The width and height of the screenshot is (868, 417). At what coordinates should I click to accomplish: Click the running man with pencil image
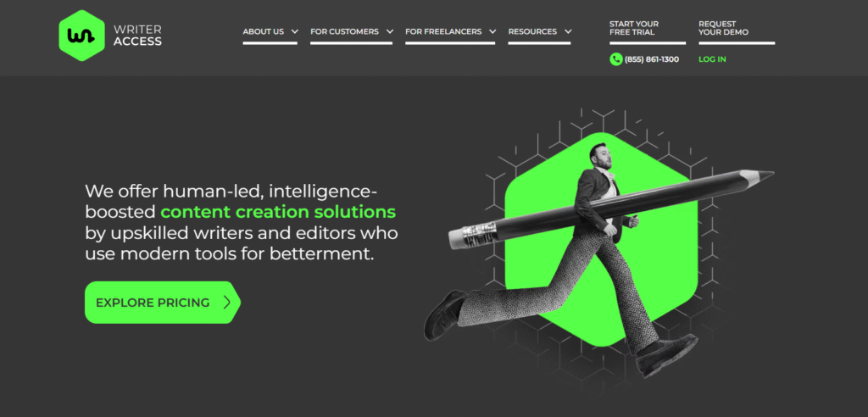tap(598, 243)
